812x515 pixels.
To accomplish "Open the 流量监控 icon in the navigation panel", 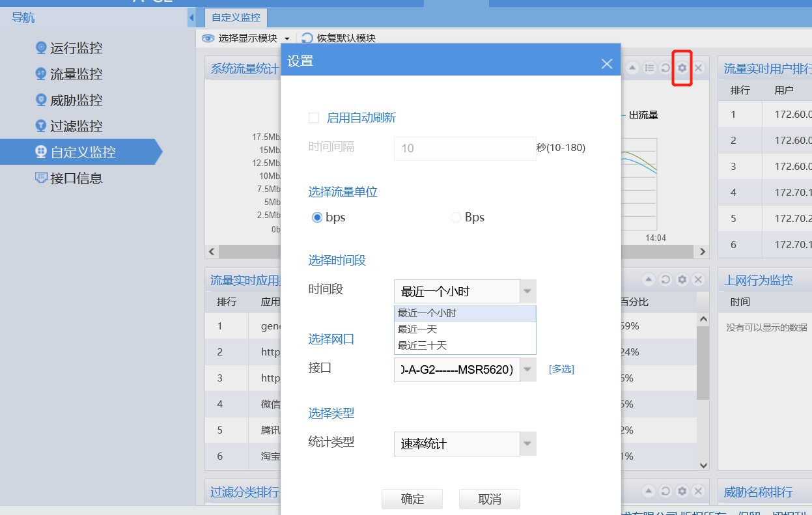I will click(41, 74).
